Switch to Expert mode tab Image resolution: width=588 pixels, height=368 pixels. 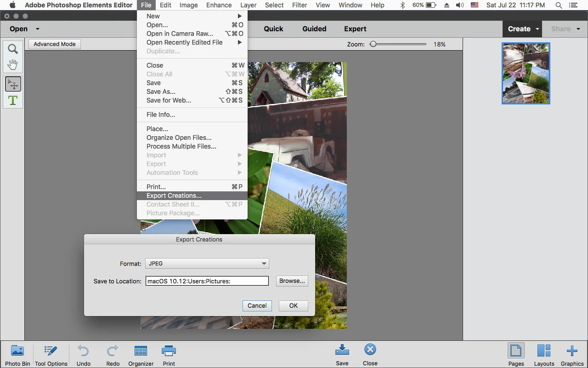coord(355,29)
